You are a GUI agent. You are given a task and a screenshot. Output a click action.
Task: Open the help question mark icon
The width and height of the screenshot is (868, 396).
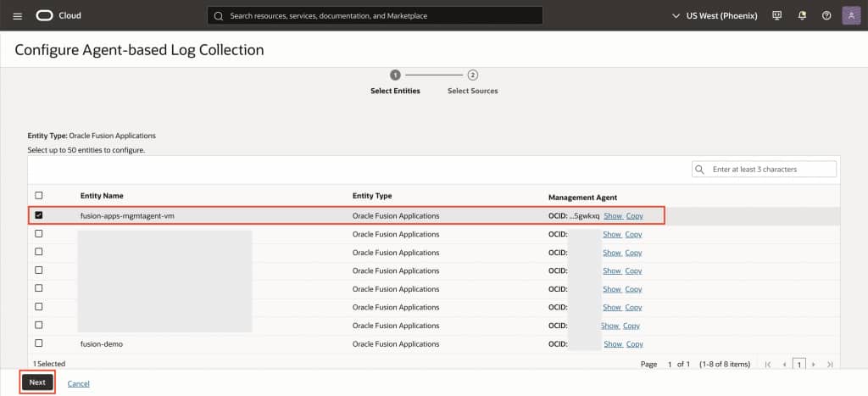826,15
